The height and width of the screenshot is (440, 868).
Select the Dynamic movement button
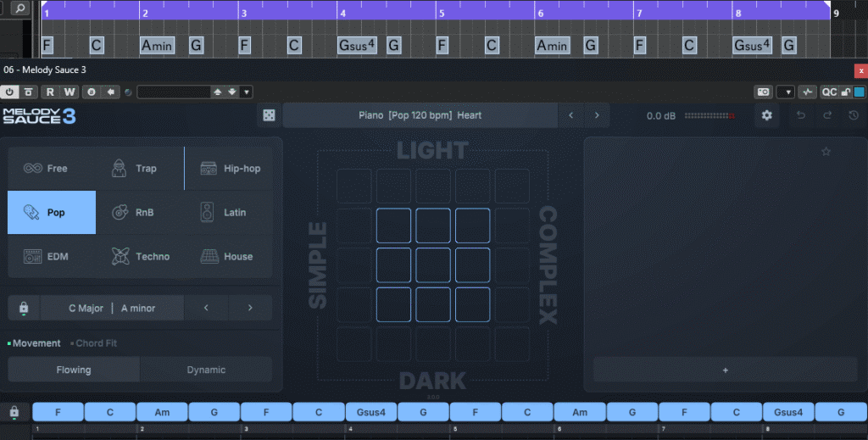(x=206, y=370)
